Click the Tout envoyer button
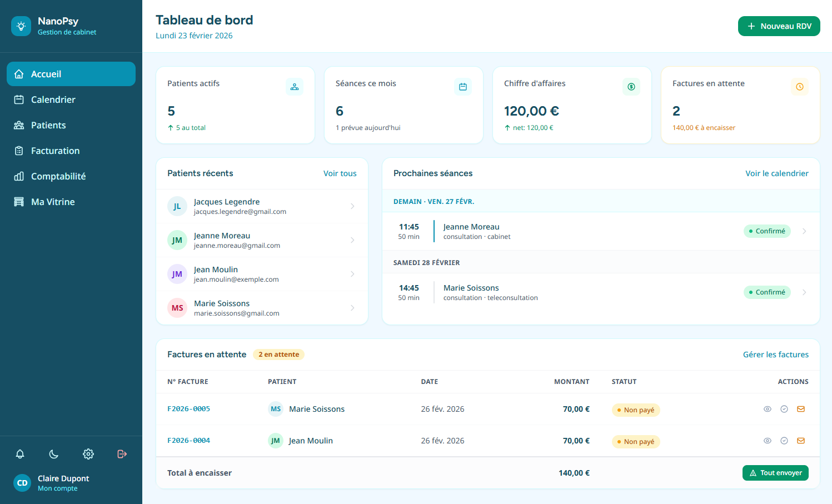The image size is (832, 504). [x=775, y=473]
